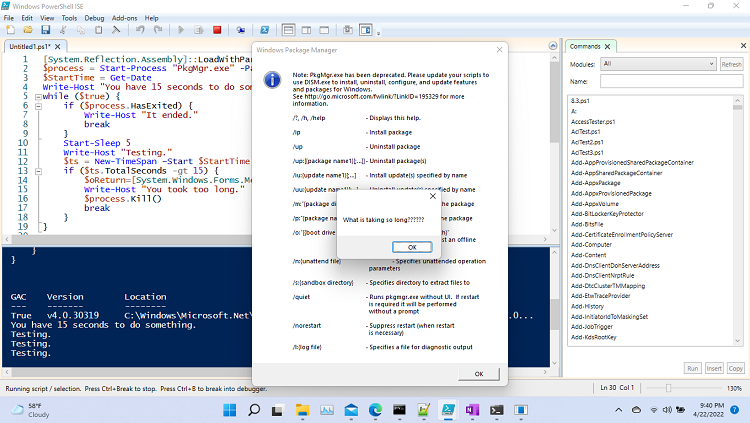Toggle Show Script Pane Maximized layout
The image size is (750, 423).
[x=324, y=30]
